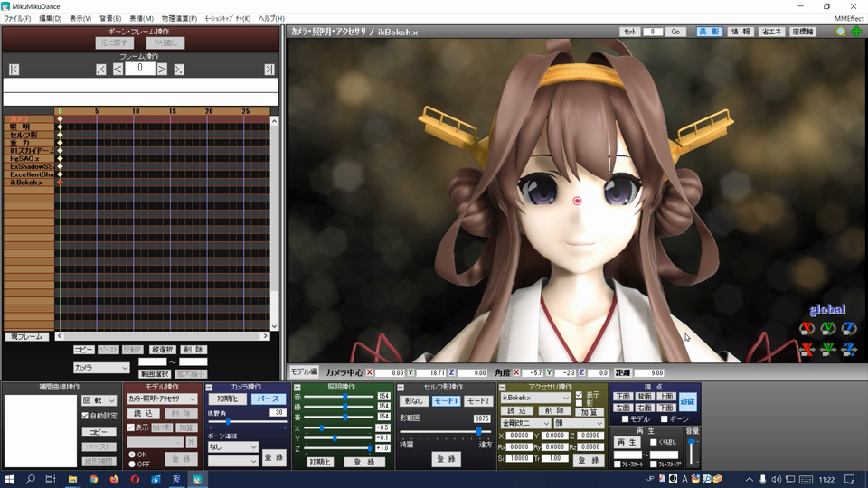Open Opera from the taskbar
This screenshot has width=868, height=488.
pos(135,479)
